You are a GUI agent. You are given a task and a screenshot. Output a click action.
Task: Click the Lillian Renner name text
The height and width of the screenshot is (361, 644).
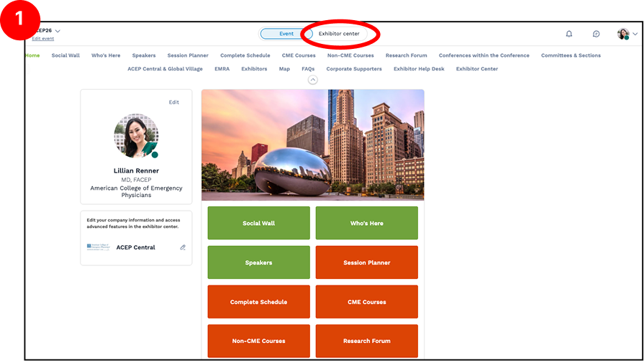click(137, 171)
